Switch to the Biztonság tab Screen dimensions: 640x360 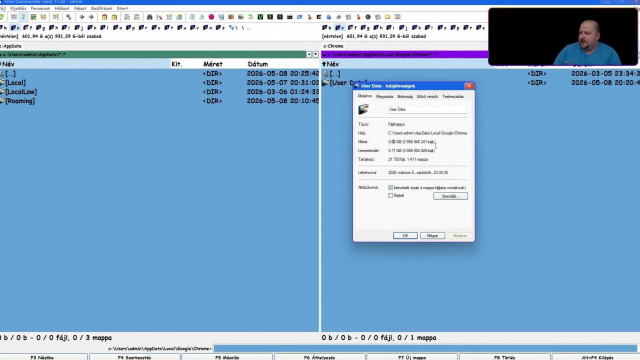click(x=405, y=97)
